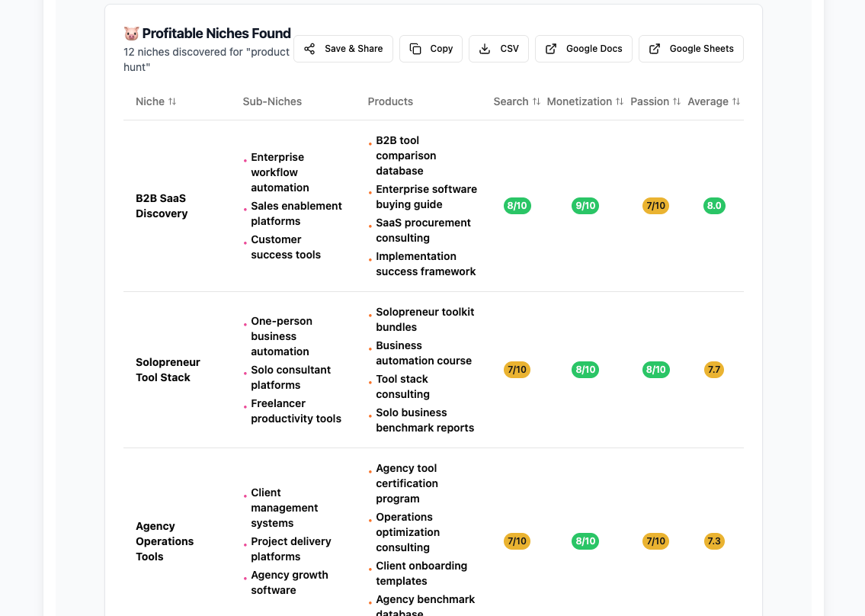The width and height of the screenshot is (865, 616).
Task: Click the share icon on Save & Share
Action: pos(309,49)
